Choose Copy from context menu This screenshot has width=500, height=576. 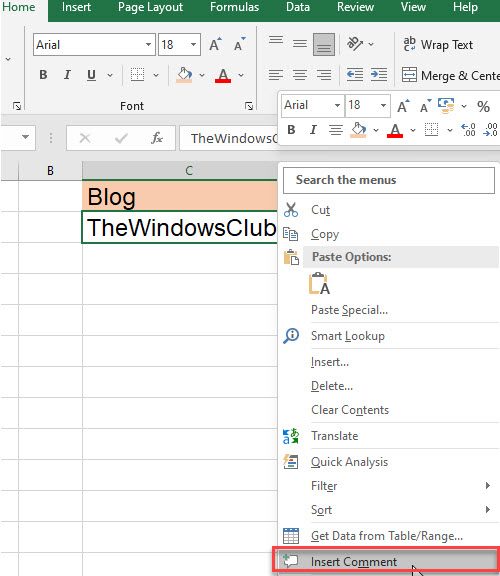point(389,234)
